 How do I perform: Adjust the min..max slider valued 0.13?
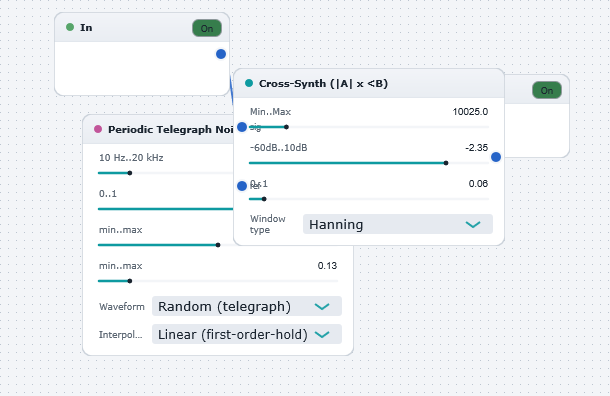click(x=218, y=281)
